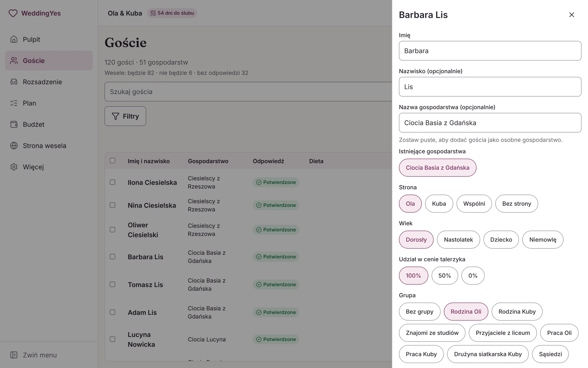
Task: Check the box for Tomasz Lis
Action: 112,285
